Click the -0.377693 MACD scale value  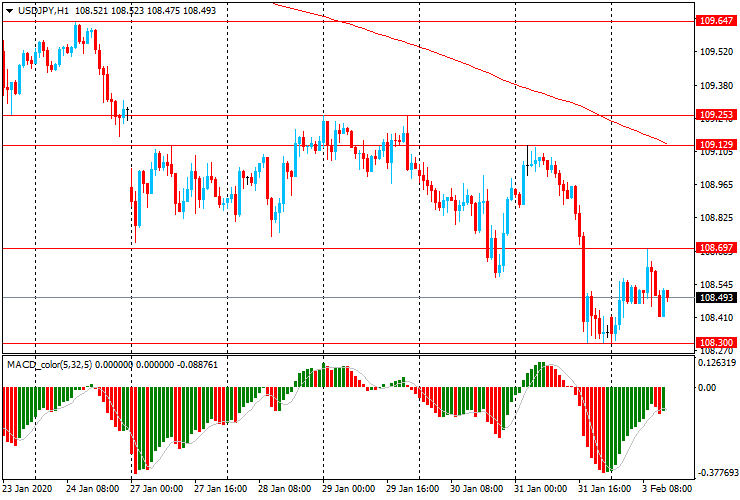tap(717, 473)
